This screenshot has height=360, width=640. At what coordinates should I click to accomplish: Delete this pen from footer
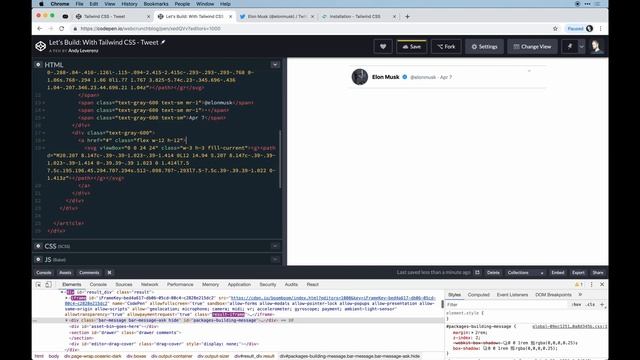click(493, 273)
